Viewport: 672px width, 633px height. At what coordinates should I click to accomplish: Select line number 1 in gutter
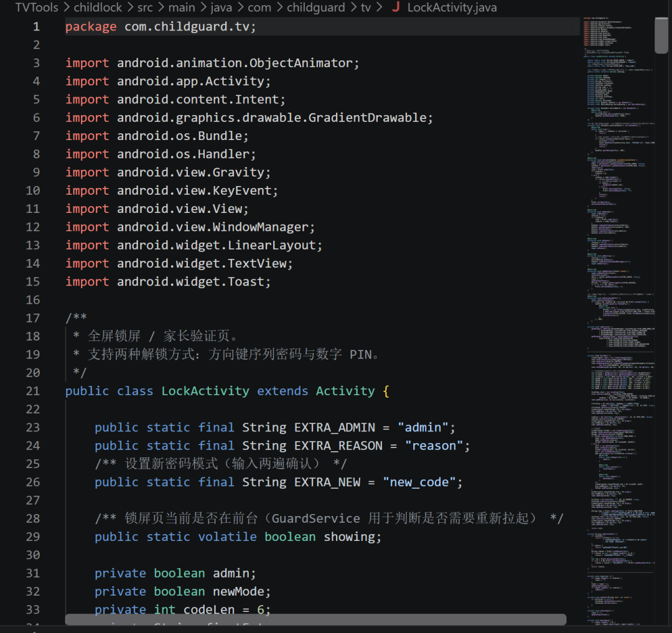pyautogui.click(x=37, y=27)
